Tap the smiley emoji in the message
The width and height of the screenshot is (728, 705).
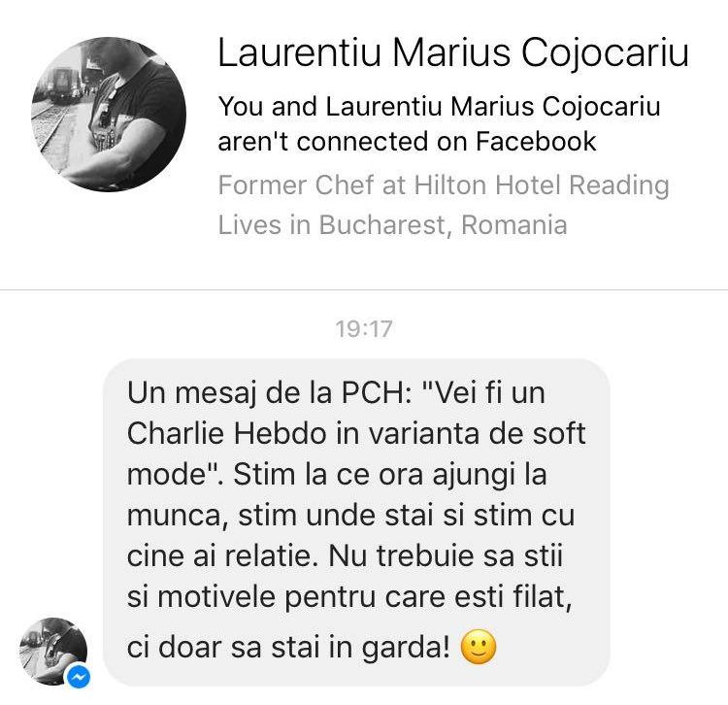tap(479, 647)
